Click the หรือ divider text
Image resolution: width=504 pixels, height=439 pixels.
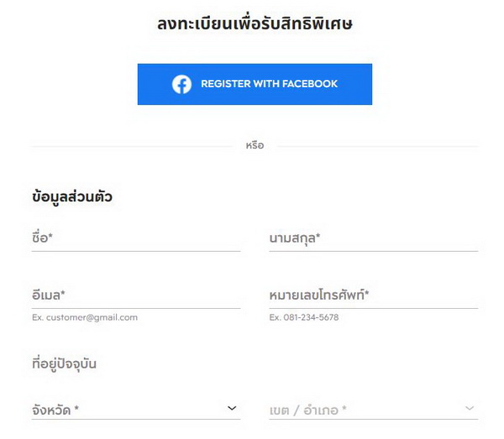click(255, 146)
